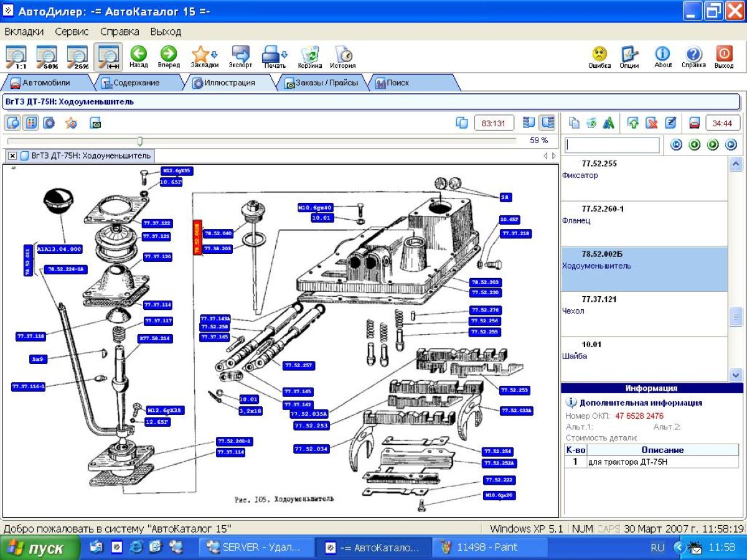Click the red car icon in parts panel
Viewport: 747px width, 560px height.
click(695, 123)
